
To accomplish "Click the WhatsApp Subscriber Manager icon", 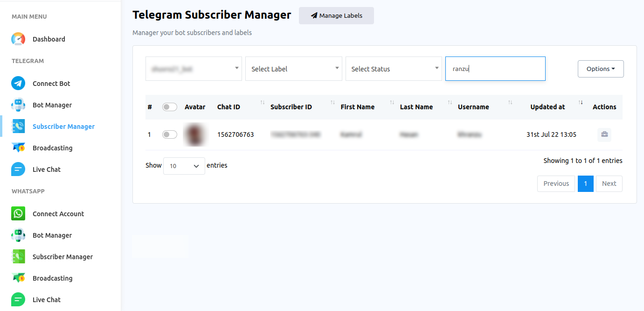I will pos(18,257).
